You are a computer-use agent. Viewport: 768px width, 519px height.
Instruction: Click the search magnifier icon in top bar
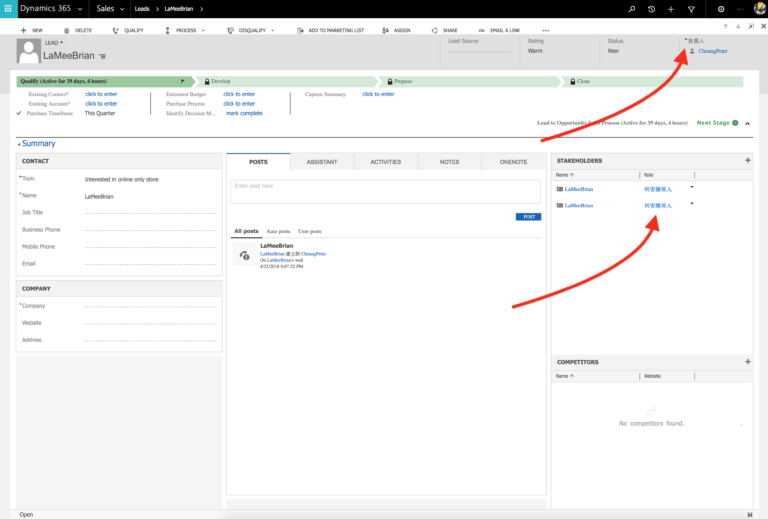click(632, 9)
